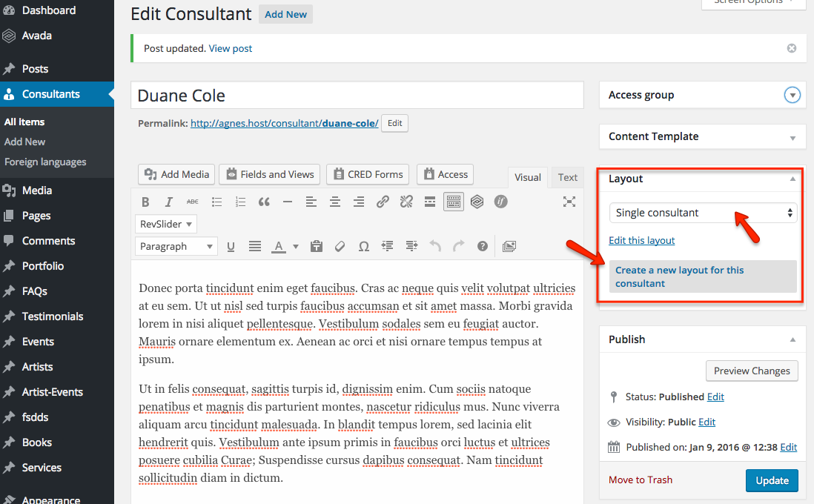Align text left
814x504 pixels.
311,202
